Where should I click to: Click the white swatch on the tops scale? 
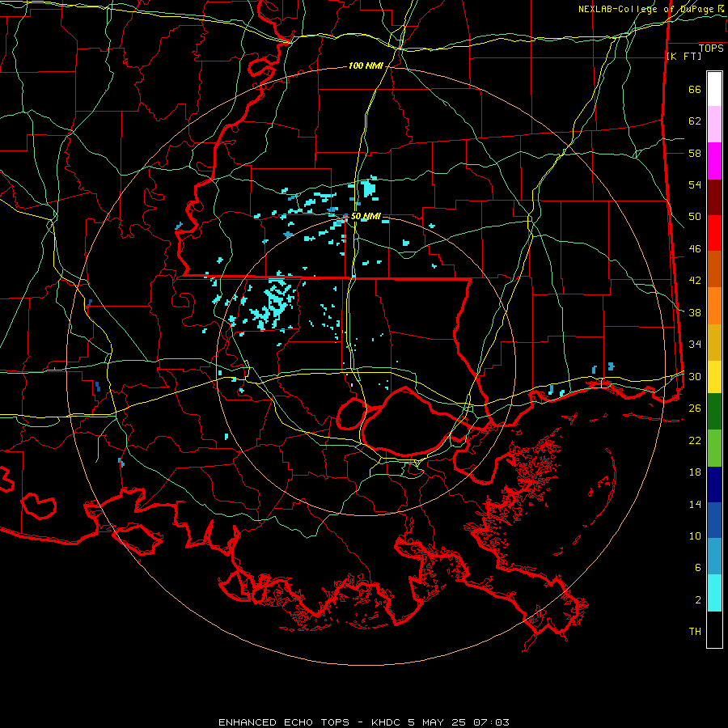tap(714, 89)
